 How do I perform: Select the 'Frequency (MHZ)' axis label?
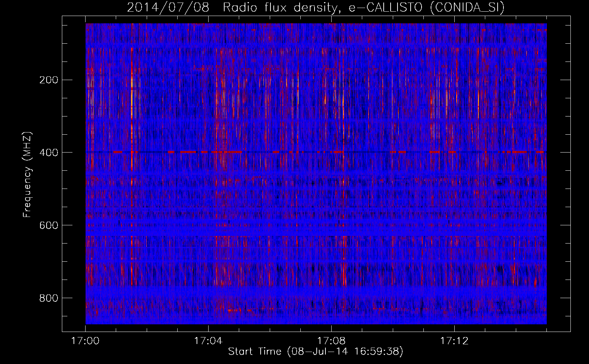point(27,174)
